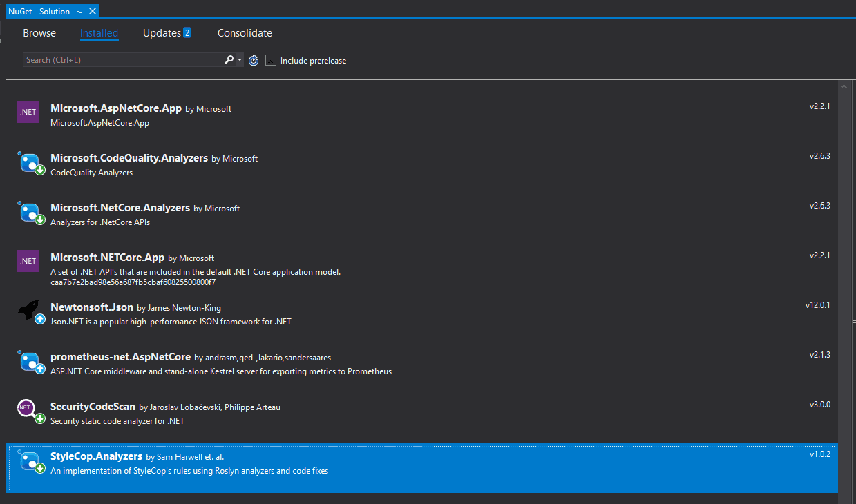Click the v3.0.0 version of SecurityCodeScan

coord(819,405)
